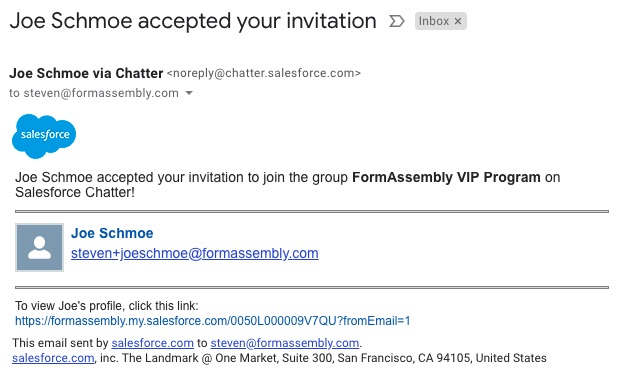
Task: Click salesforce.com link after 'This email sent by'
Action: pyautogui.click(x=152, y=343)
